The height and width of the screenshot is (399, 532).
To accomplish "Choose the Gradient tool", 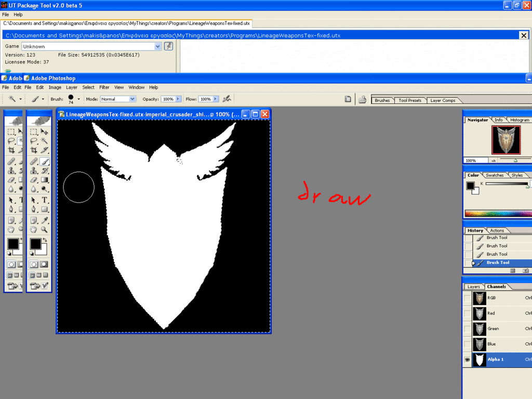I will pos(45,180).
